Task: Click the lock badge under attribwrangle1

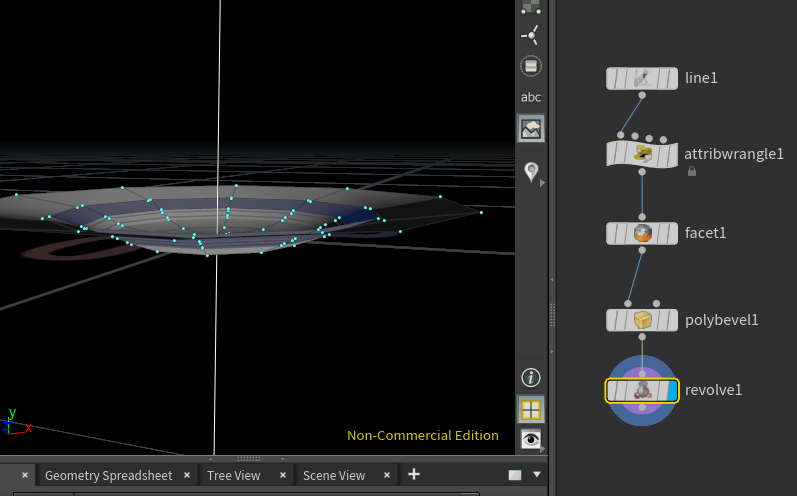Action: click(x=692, y=171)
